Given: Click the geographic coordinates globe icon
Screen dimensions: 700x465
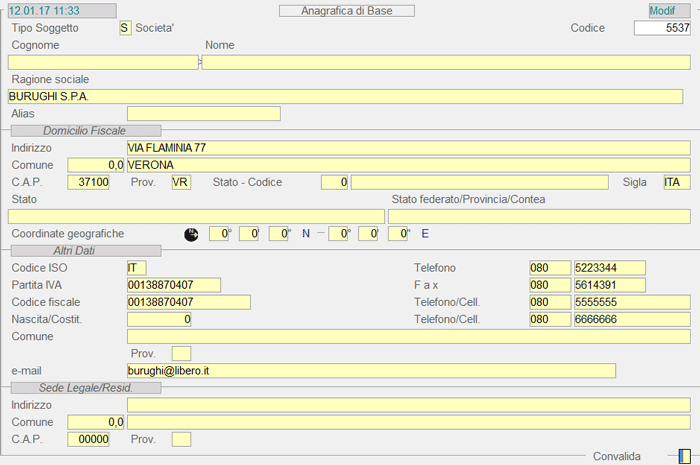Looking at the screenshot, I should pyautogui.click(x=191, y=234).
